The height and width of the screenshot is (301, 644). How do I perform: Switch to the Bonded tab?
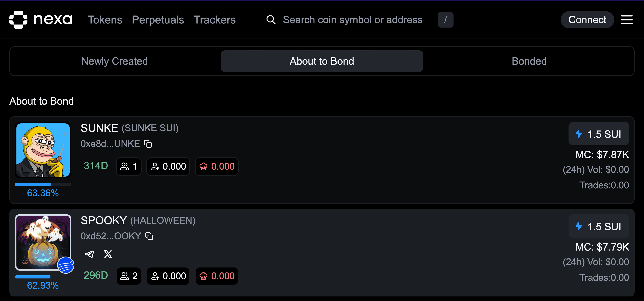pyautogui.click(x=529, y=61)
